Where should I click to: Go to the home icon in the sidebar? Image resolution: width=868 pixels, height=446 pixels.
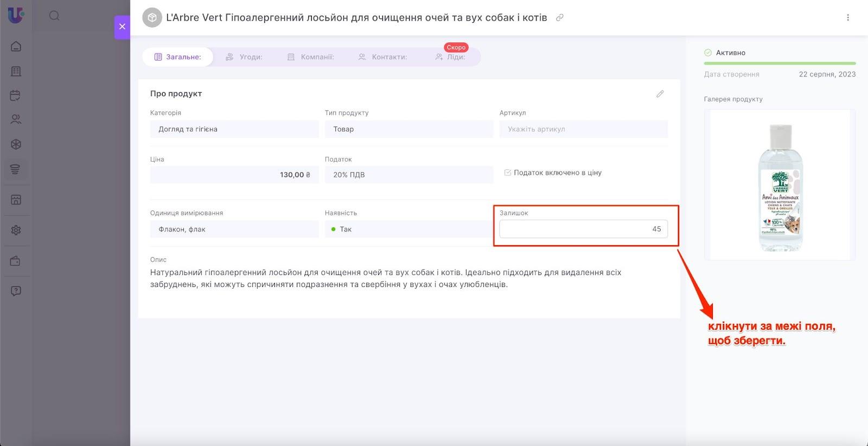[x=16, y=46]
